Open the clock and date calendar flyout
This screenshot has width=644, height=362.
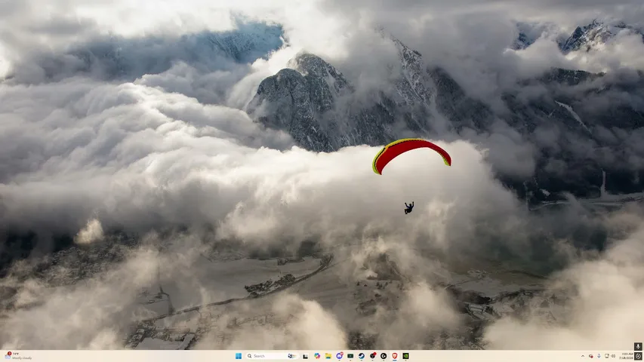tap(627, 356)
